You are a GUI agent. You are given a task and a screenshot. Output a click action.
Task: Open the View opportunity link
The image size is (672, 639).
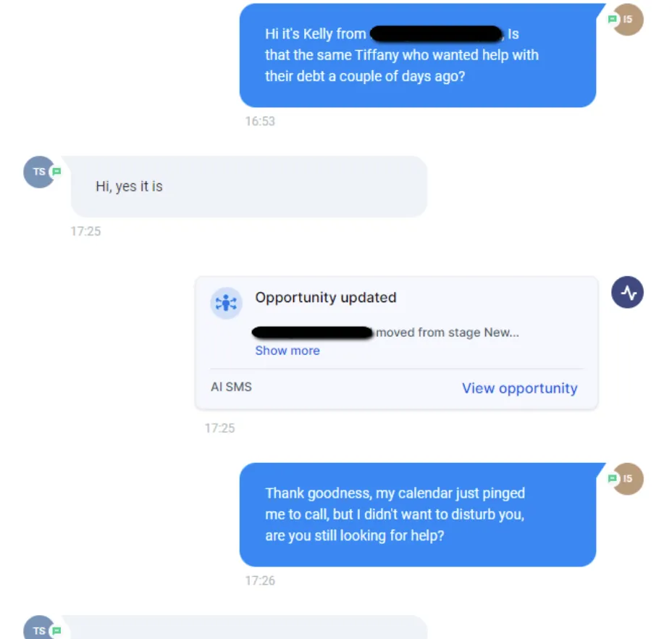pos(519,388)
